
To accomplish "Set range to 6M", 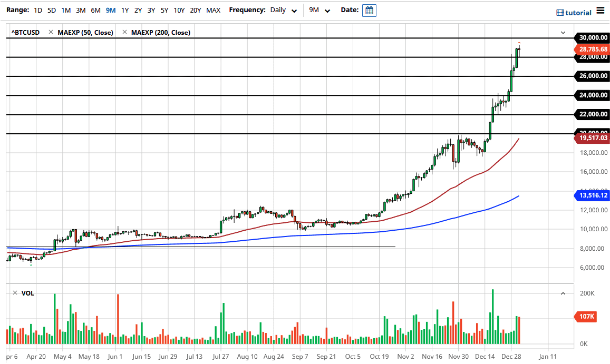I will click(x=96, y=11).
